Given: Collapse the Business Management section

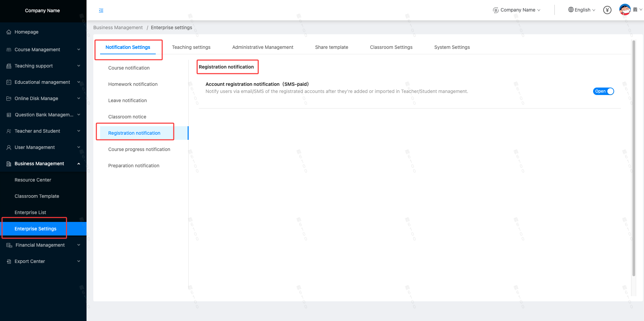Looking at the screenshot, I should click(x=79, y=164).
